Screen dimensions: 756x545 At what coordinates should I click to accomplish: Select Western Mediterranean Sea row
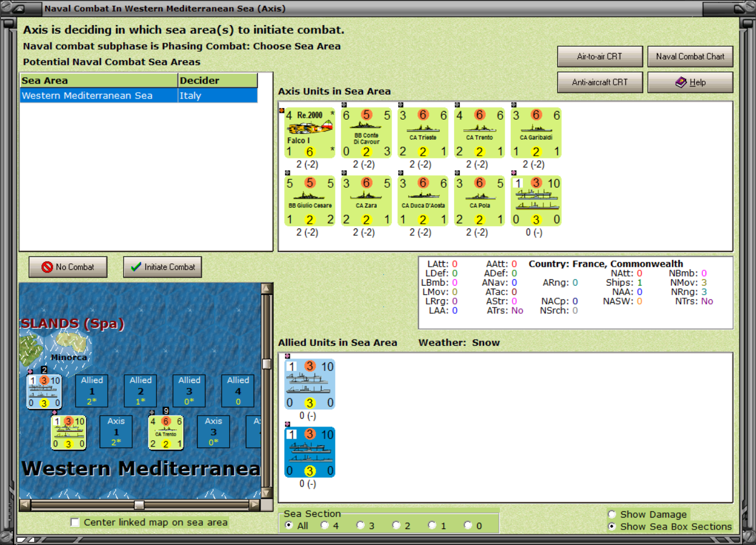[139, 96]
